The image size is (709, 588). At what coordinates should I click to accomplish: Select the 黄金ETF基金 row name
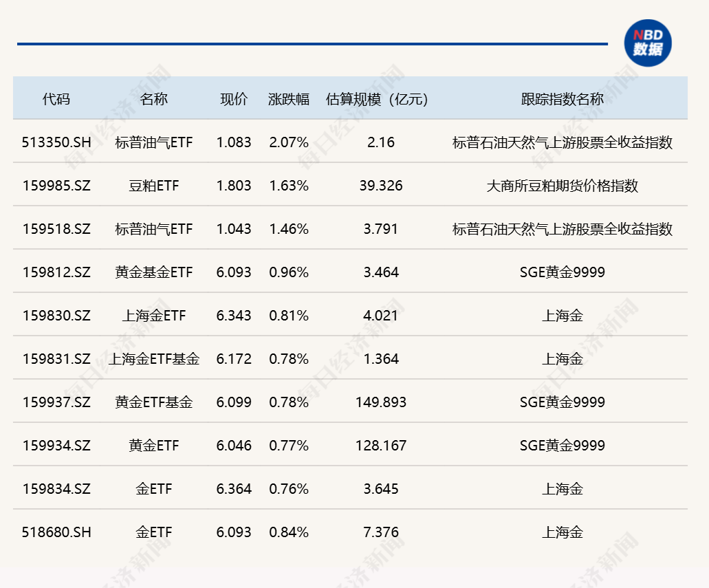[153, 402]
